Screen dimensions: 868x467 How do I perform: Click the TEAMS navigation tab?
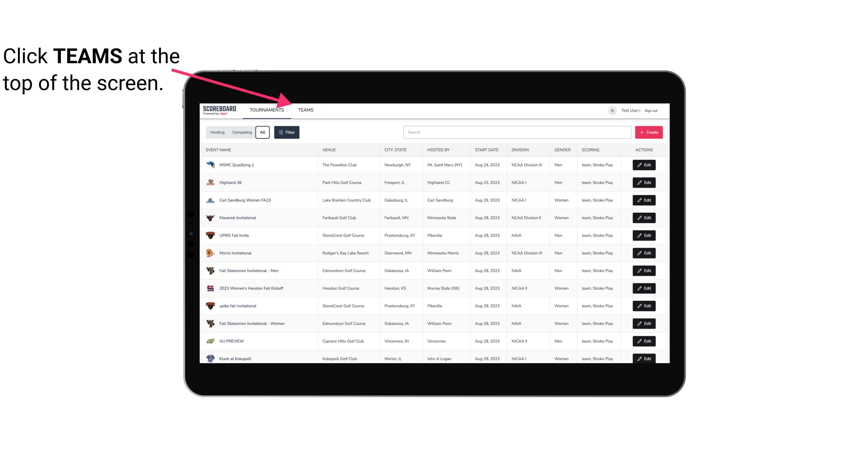coord(305,110)
